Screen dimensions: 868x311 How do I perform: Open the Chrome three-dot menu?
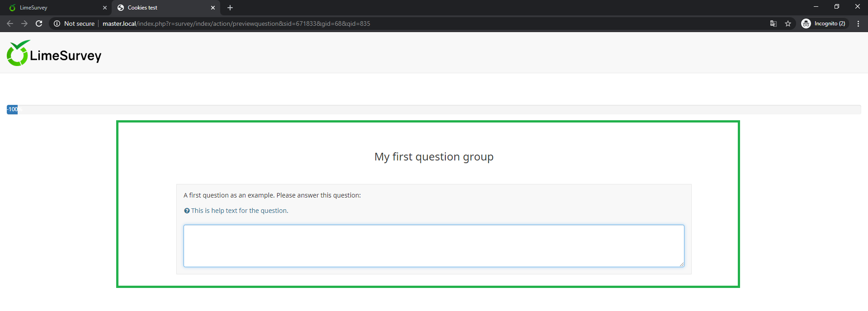click(x=858, y=24)
